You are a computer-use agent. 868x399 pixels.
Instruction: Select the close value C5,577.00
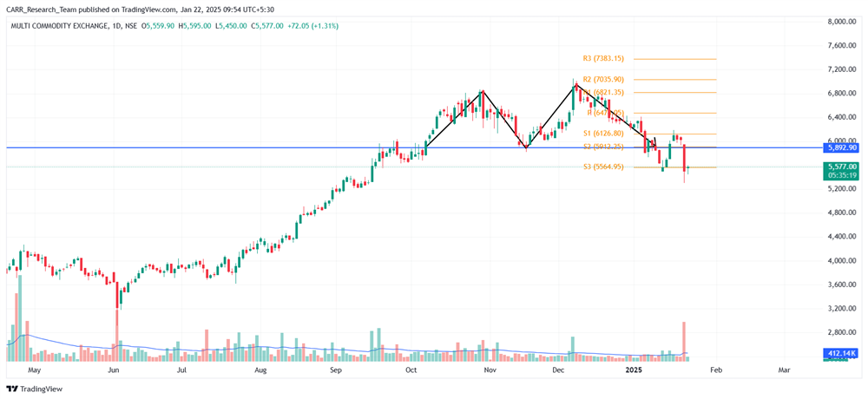pos(267,26)
